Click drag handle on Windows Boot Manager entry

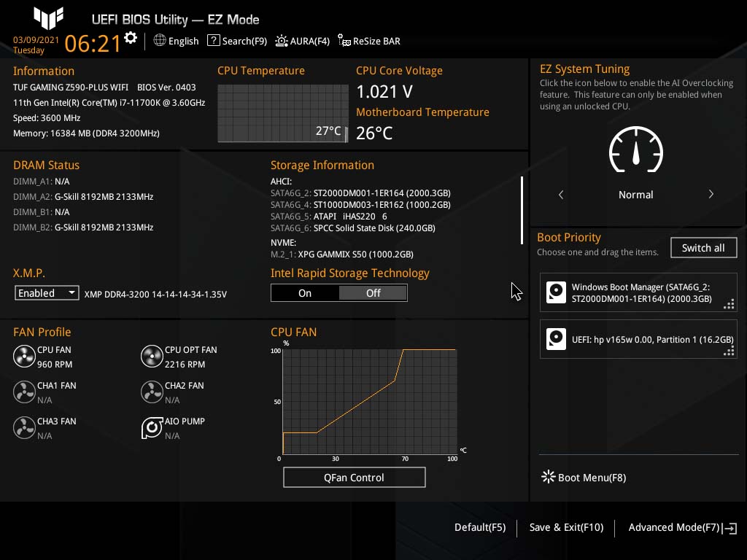[729, 304]
